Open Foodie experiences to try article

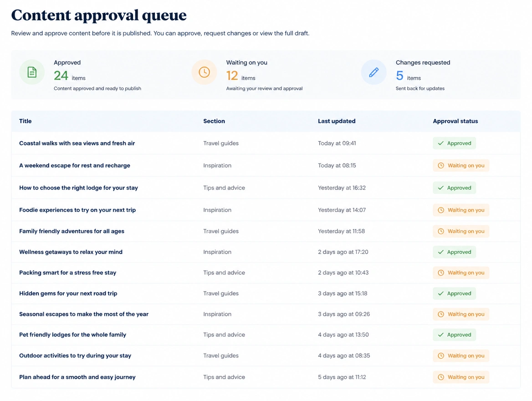coord(77,210)
